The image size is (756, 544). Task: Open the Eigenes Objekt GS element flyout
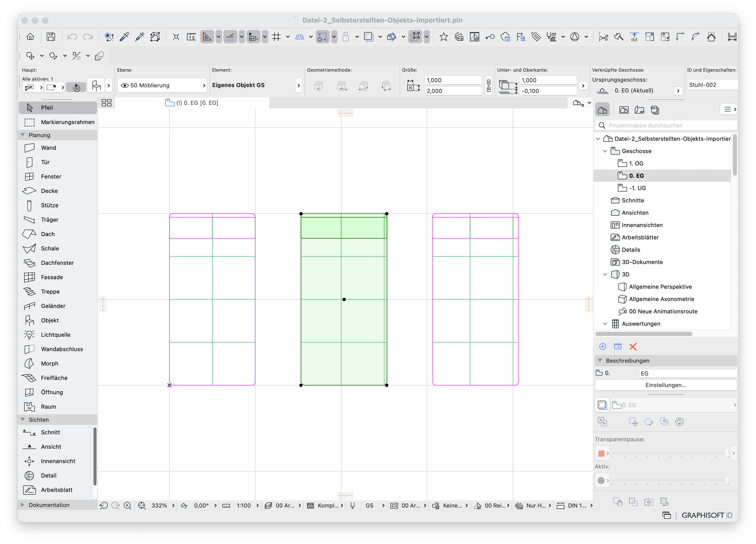point(298,85)
